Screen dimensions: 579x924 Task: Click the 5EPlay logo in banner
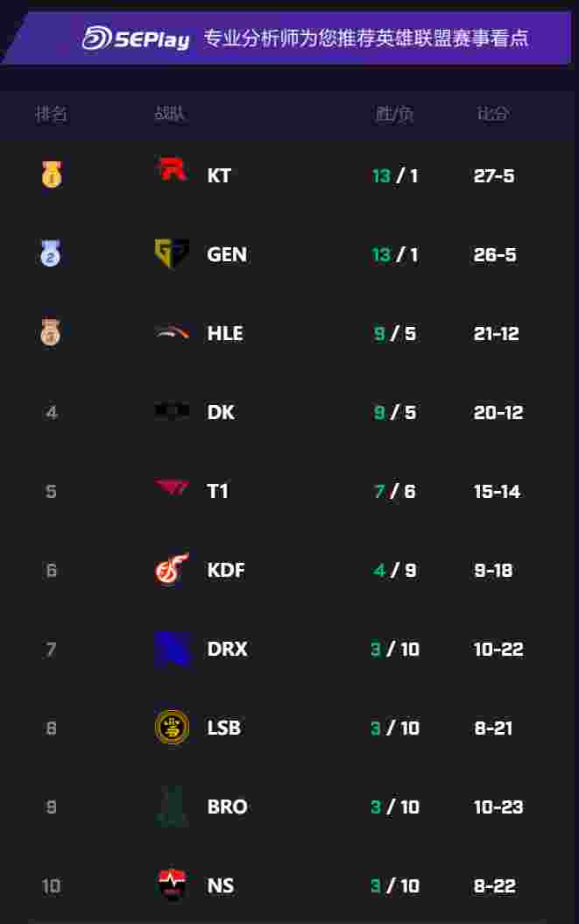pyautogui.click(x=136, y=39)
